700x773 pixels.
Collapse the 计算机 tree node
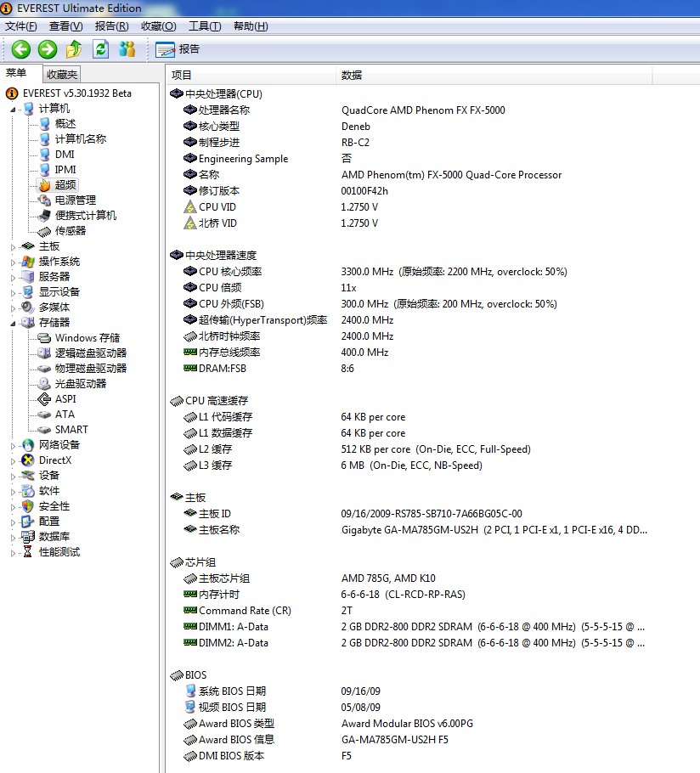tap(14, 110)
